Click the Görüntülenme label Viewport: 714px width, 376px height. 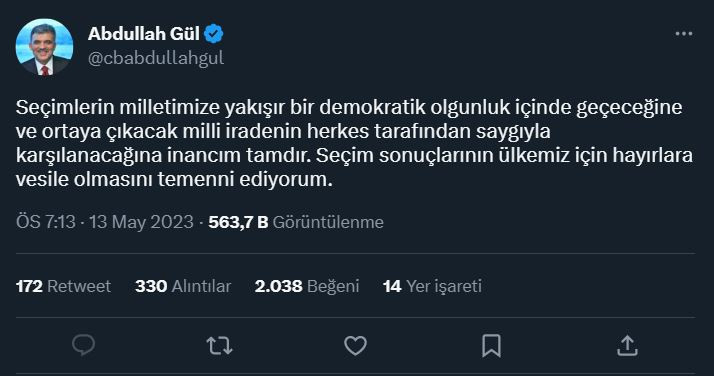pos(328,222)
